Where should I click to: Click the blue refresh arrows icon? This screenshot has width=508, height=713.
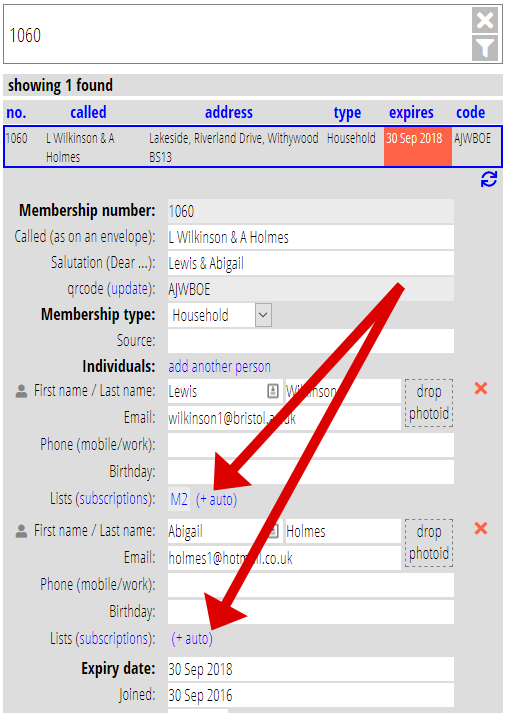[489, 179]
